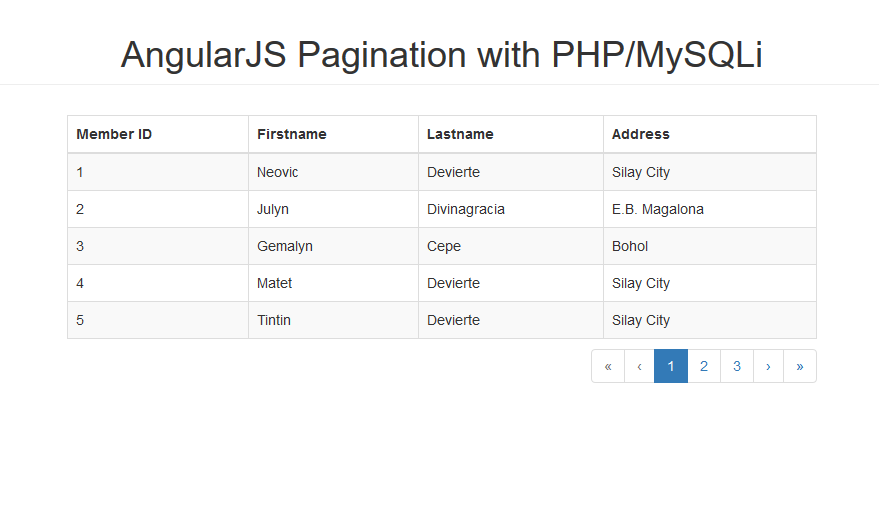Go to next page with single-right arrow

pyautogui.click(x=769, y=366)
